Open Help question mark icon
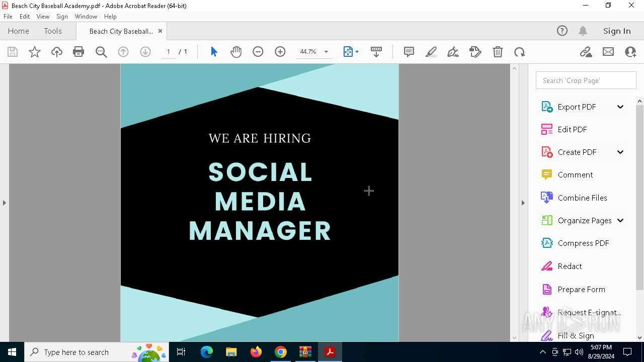644x362 pixels. point(562,31)
